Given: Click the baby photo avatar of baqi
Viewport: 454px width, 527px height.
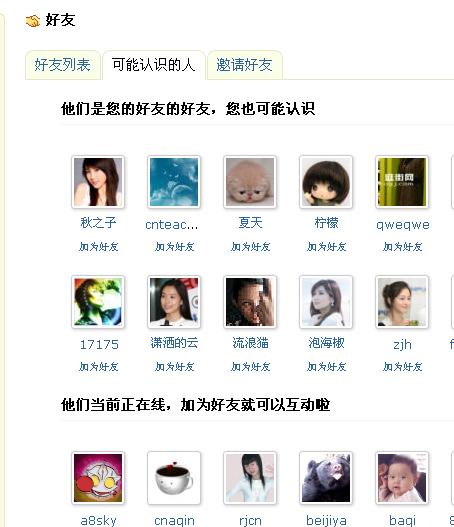Looking at the screenshot, I should [x=402, y=478].
